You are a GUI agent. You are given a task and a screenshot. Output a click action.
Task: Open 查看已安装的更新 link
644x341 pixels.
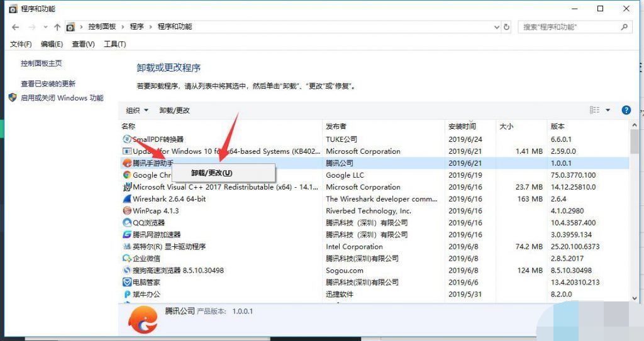click(48, 84)
